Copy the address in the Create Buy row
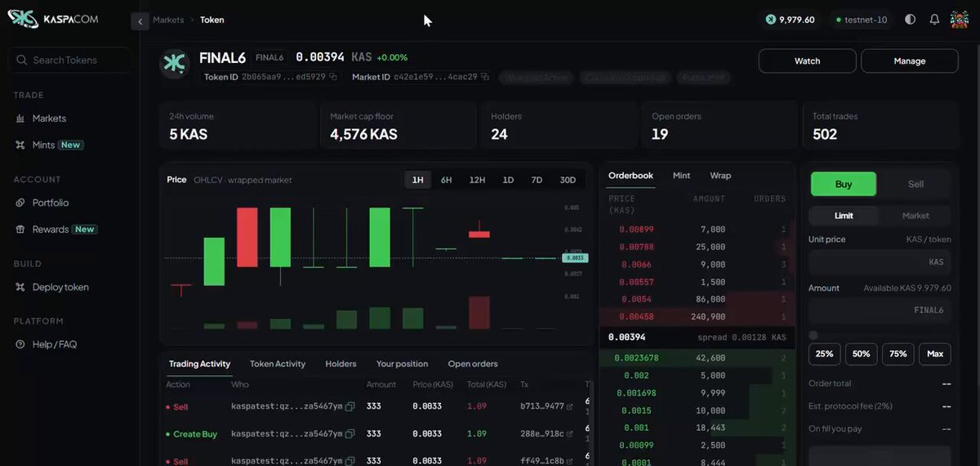Viewport: 980px width, 466px height. click(350, 434)
